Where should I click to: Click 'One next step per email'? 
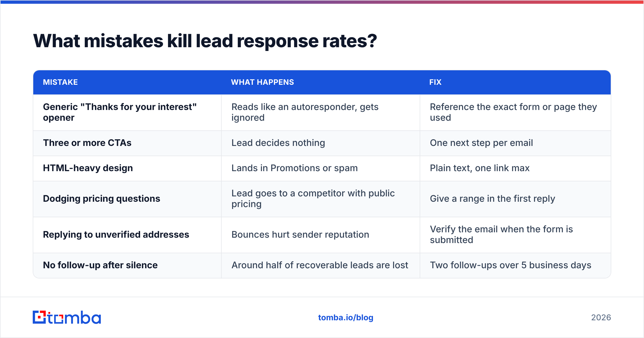point(481,143)
